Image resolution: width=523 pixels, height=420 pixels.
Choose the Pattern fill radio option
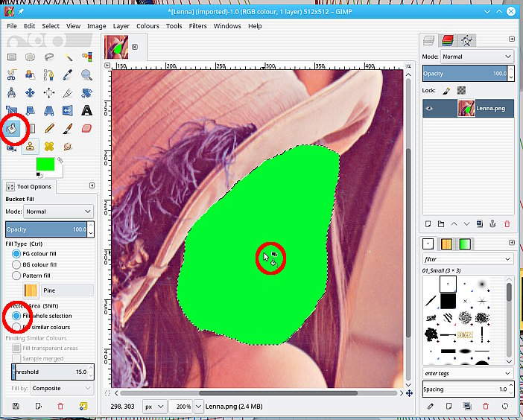[x=16, y=275]
